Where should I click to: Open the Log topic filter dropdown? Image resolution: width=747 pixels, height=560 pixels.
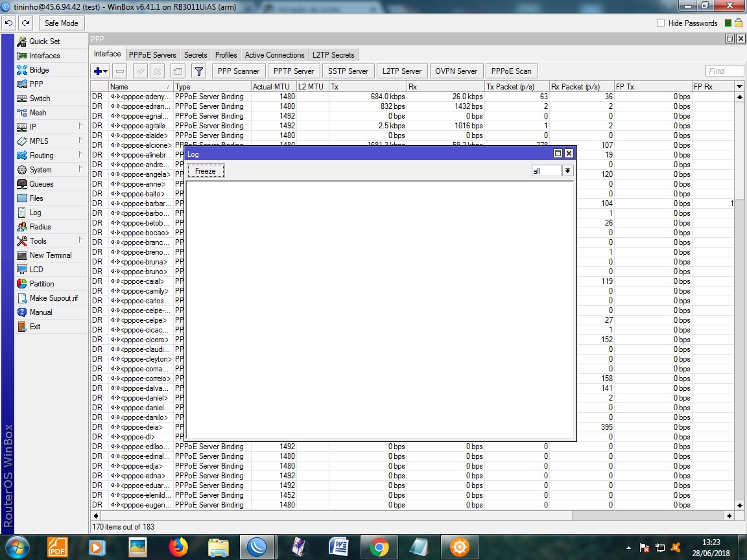click(567, 170)
